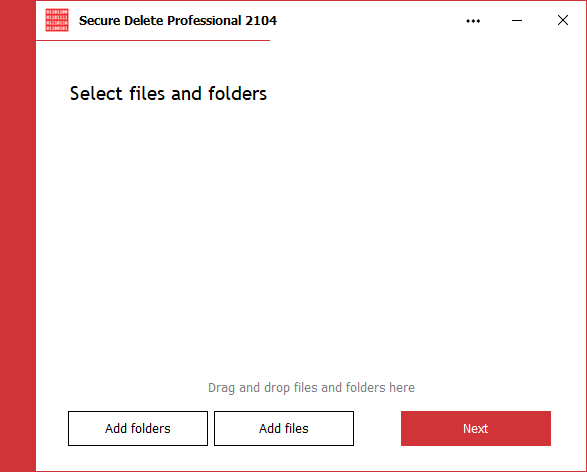This screenshot has height=472, width=587.
Task: Click the 'Drag and drop files' hint text
Action: pyautogui.click(x=311, y=388)
